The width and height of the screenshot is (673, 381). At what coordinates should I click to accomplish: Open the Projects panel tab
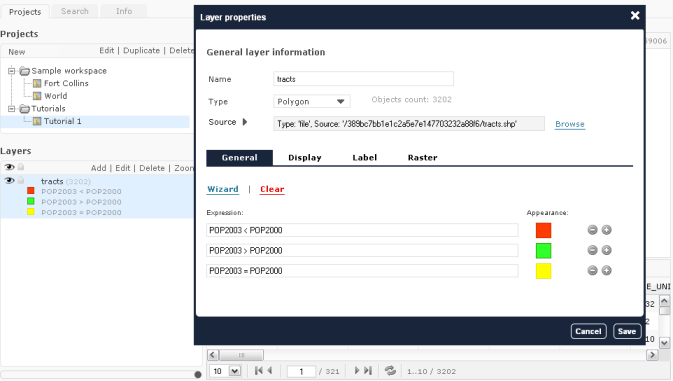click(x=25, y=12)
